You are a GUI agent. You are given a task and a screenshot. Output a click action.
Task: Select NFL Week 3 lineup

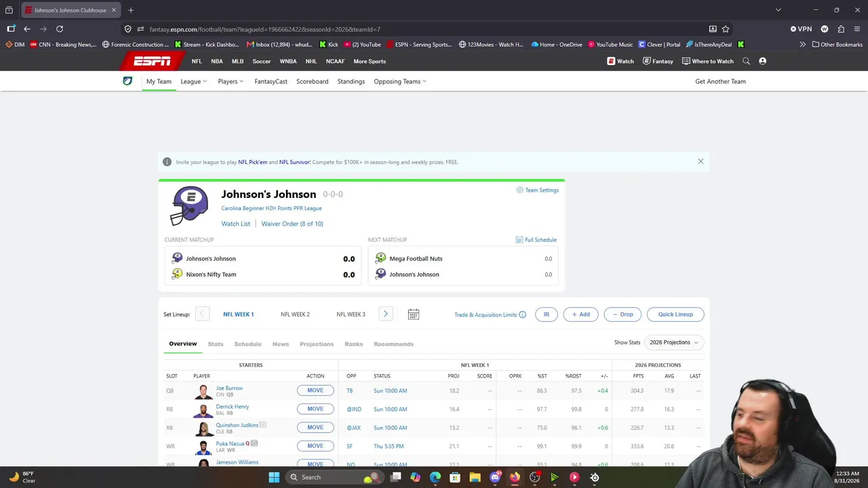[x=351, y=314]
